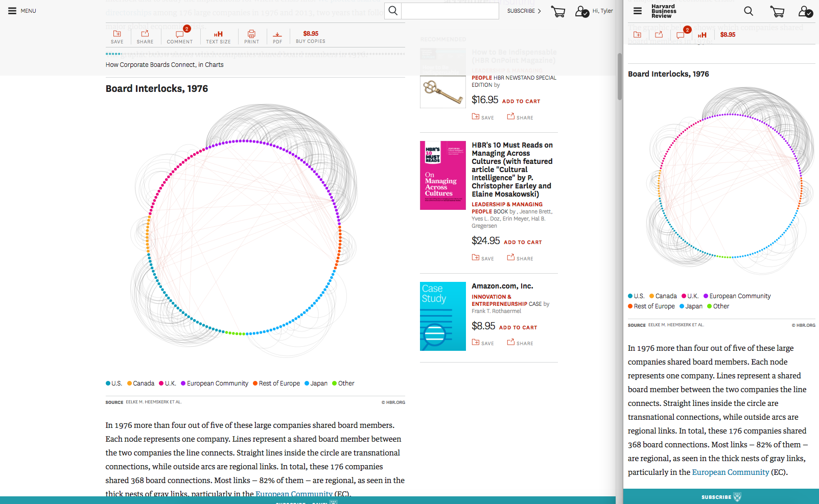The width and height of the screenshot is (819, 504).
Task: Open the mobile view hamburger menu
Action: pos(637,11)
